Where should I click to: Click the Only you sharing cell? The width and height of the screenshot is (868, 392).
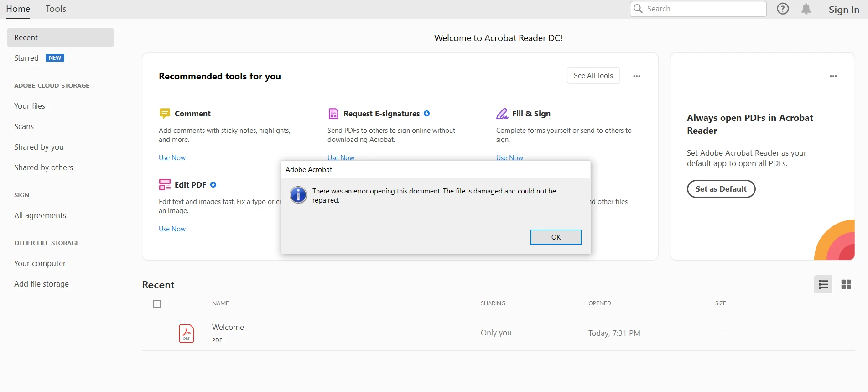point(496,333)
